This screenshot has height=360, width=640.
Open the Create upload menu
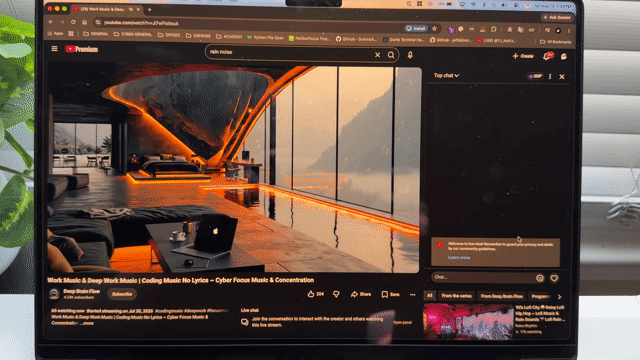pyautogui.click(x=523, y=56)
